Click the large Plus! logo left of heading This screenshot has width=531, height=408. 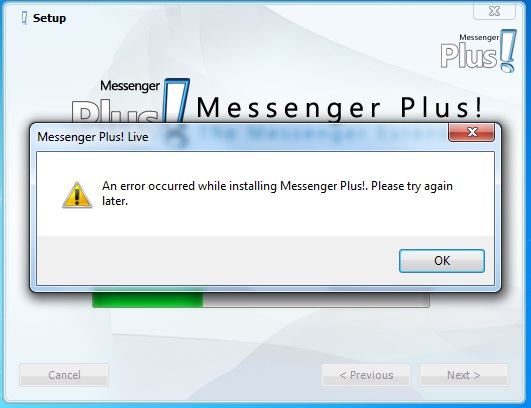tap(130, 101)
